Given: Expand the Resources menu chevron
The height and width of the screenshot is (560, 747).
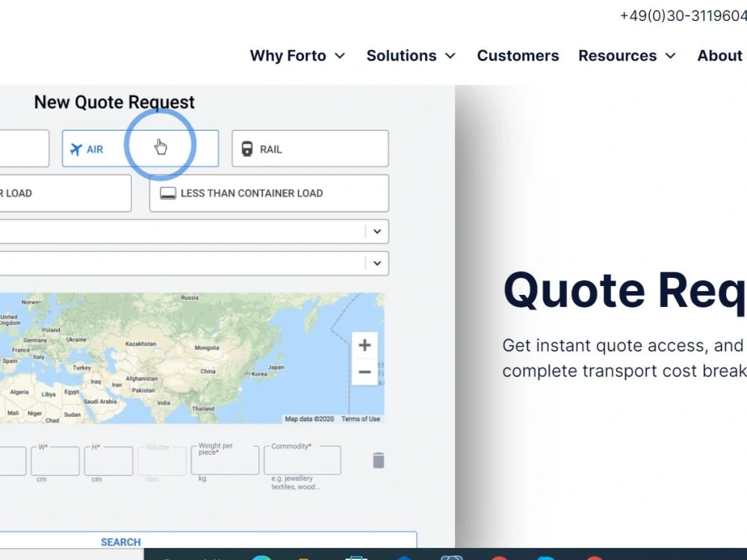Looking at the screenshot, I should [x=670, y=56].
